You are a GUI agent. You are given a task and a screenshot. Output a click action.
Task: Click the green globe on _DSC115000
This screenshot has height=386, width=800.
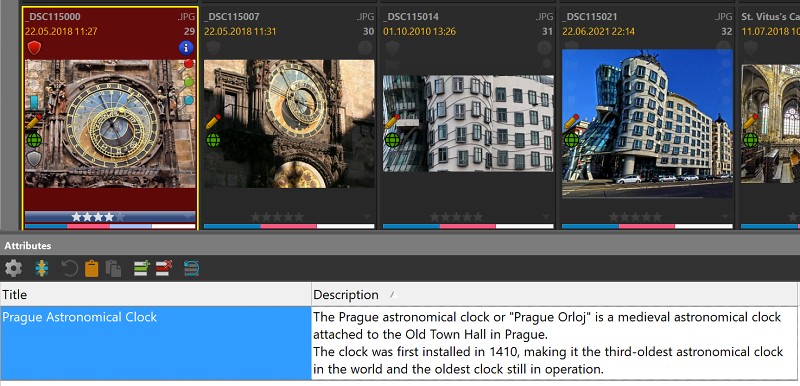(x=34, y=140)
